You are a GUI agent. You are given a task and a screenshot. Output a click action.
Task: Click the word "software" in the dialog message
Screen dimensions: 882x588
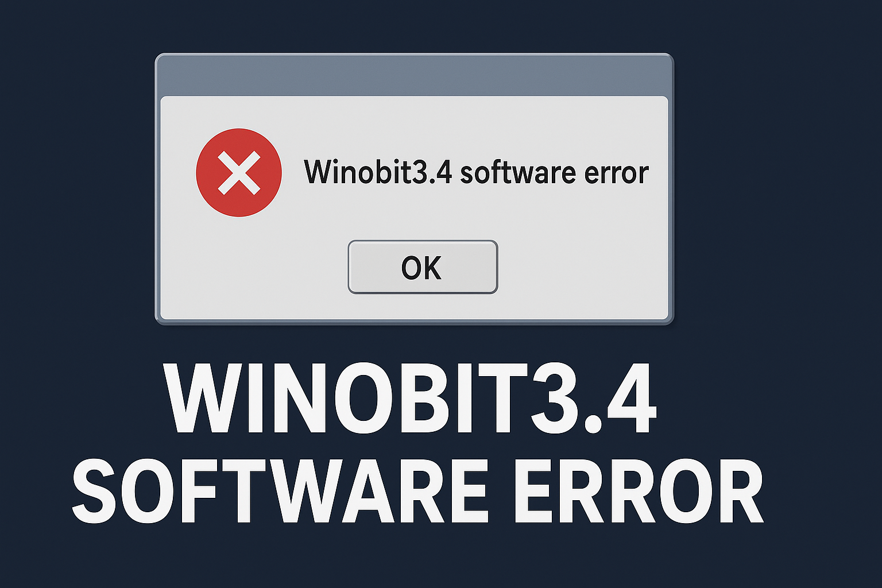(x=518, y=172)
